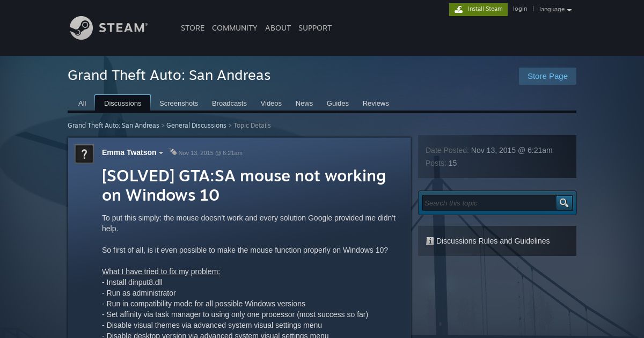The width and height of the screenshot is (644, 338).
Task: Click the Install Steam button
Action: pos(478,9)
